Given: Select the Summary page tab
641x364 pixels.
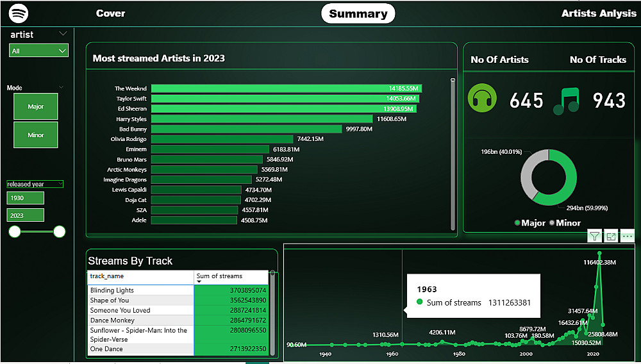Looking at the screenshot, I should click(358, 13).
